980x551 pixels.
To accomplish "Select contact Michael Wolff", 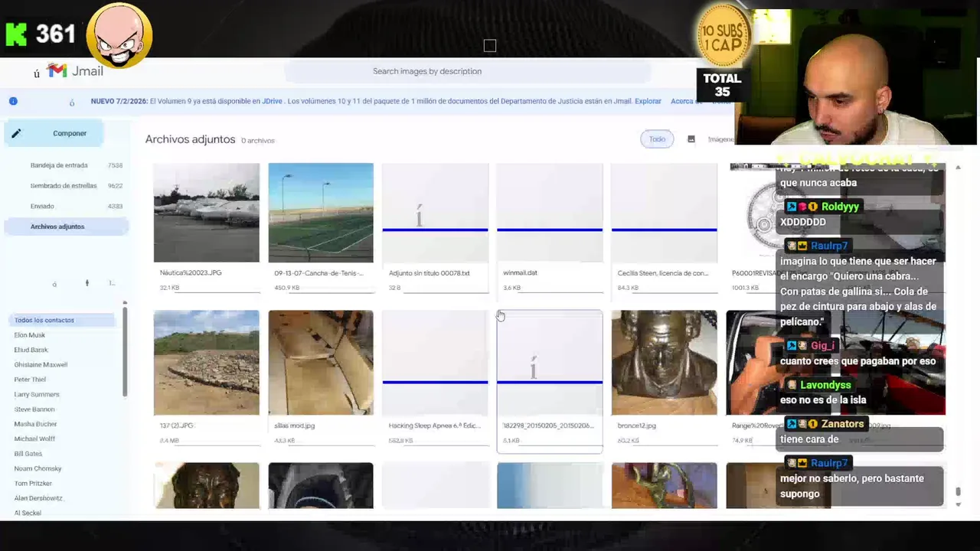I will [35, 439].
